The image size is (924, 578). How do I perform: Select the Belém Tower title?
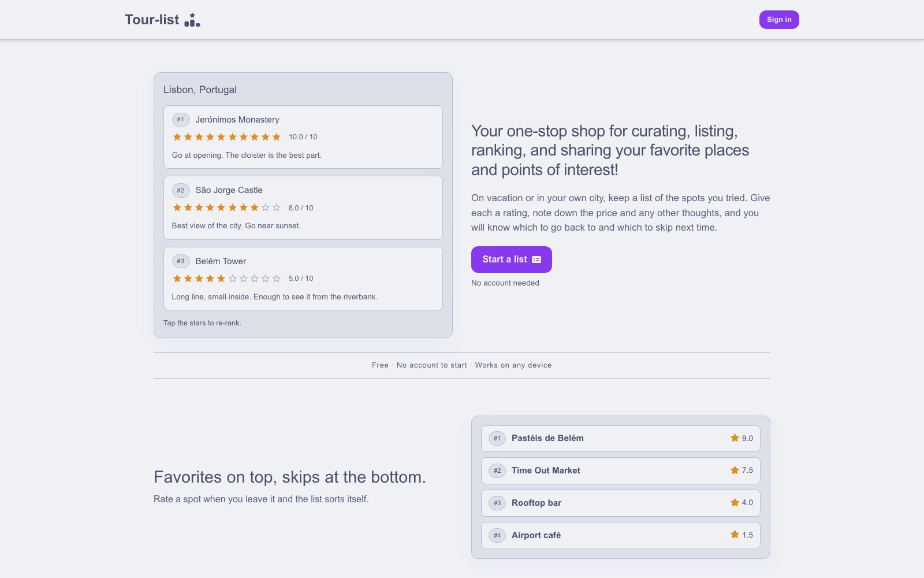click(x=221, y=261)
